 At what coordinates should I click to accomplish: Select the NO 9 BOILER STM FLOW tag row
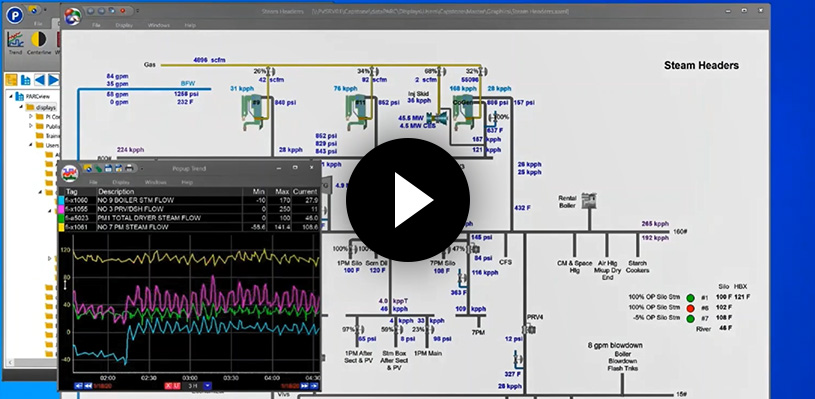point(189,200)
